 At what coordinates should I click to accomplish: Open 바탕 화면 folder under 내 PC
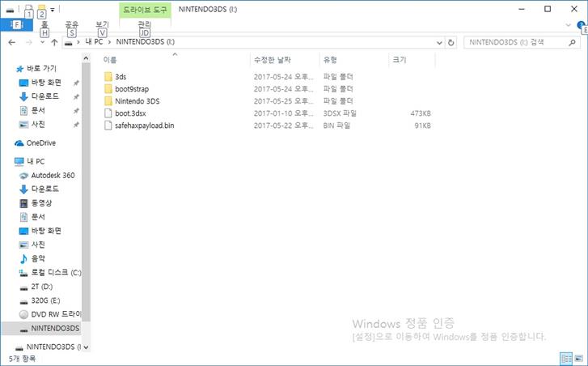click(46, 231)
